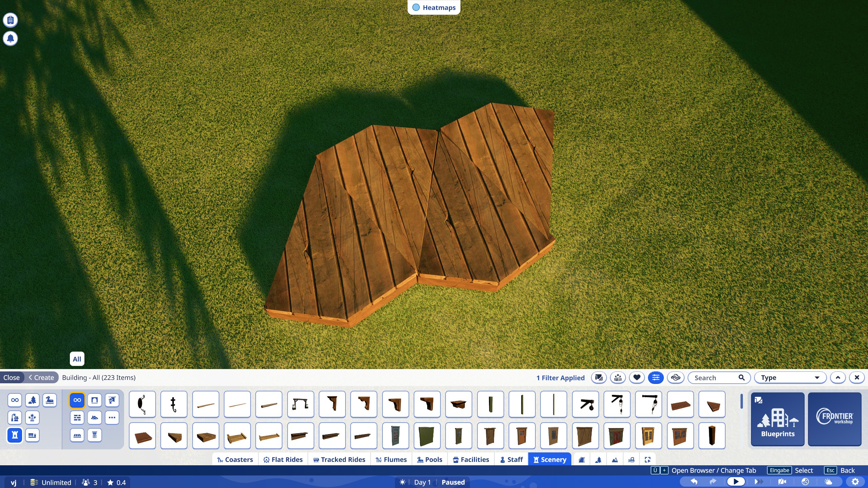Screen dimensions: 868x488
Task: Select the water duck scenery category
Action: 50,400
